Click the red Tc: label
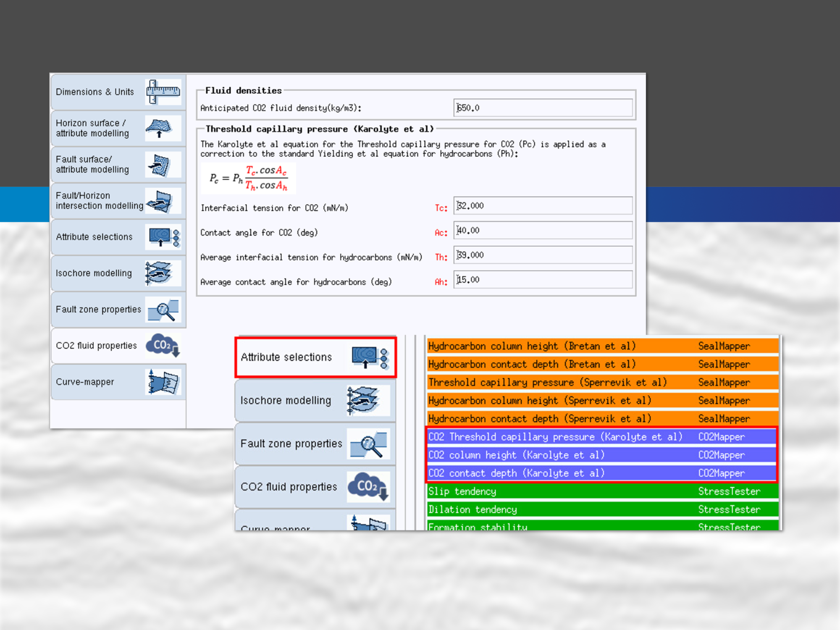Image resolution: width=840 pixels, height=630 pixels. tap(441, 208)
